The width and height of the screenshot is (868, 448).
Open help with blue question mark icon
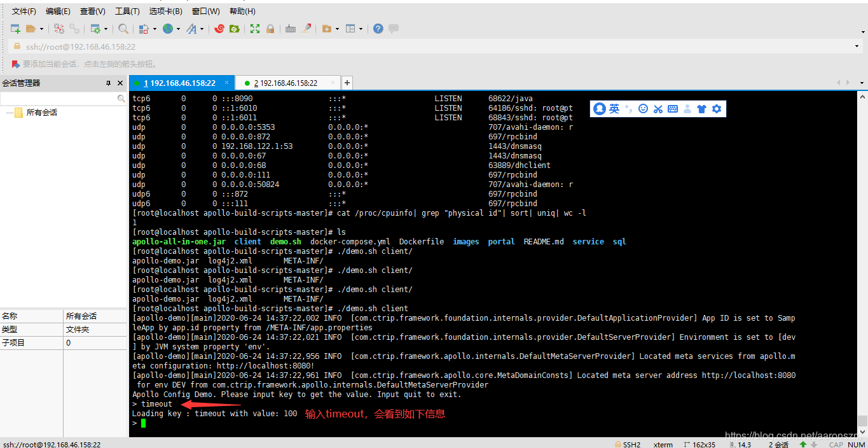pos(378,29)
